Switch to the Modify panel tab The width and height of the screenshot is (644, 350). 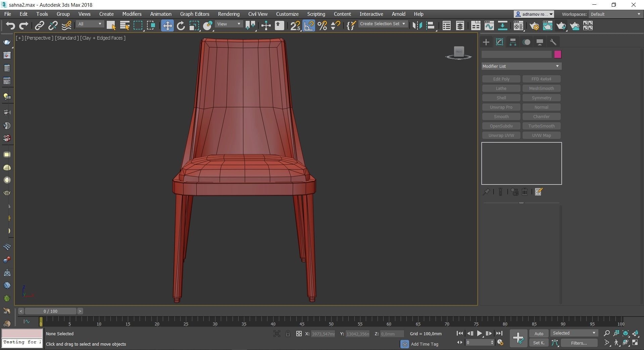point(499,42)
